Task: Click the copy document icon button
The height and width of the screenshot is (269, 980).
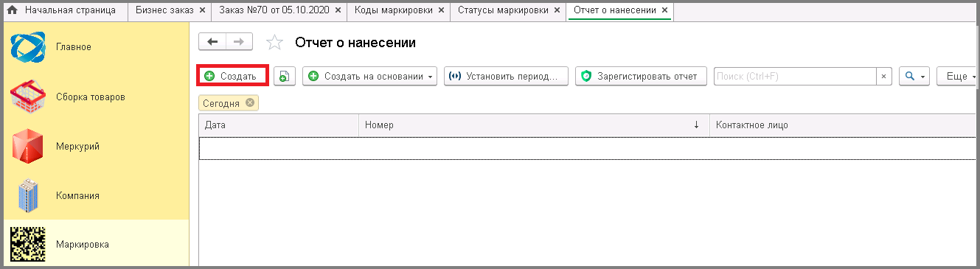Action: [285, 77]
